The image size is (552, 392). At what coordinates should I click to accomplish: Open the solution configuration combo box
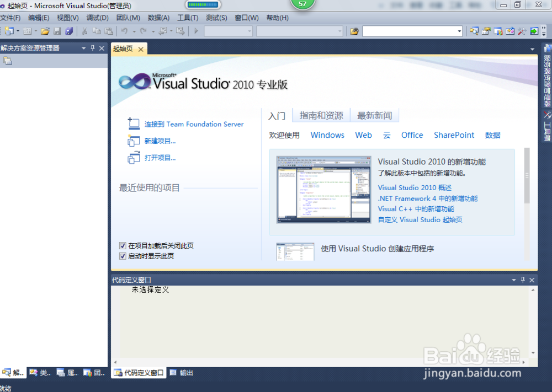click(x=229, y=31)
